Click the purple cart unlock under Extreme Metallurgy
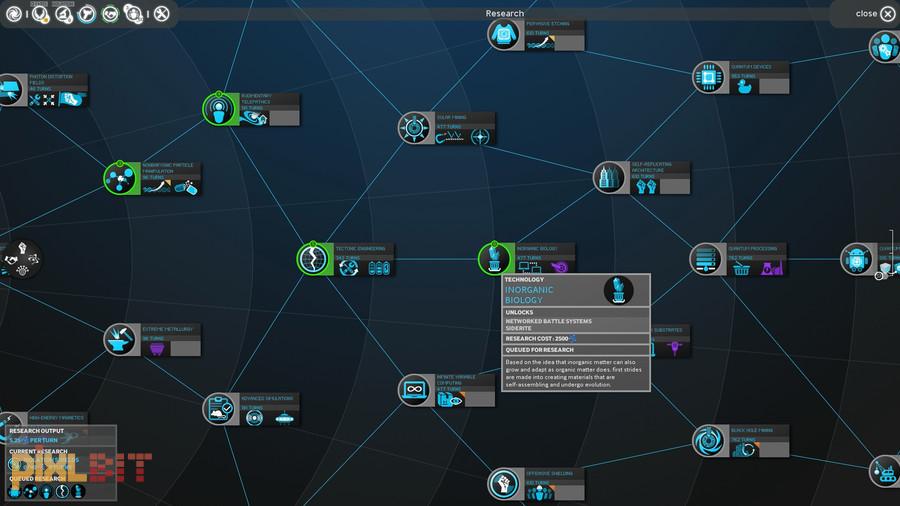900x506 pixels. click(x=157, y=348)
